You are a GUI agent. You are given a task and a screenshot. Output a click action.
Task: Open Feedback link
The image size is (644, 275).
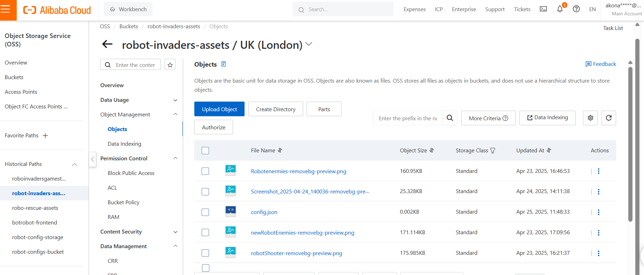(601, 64)
